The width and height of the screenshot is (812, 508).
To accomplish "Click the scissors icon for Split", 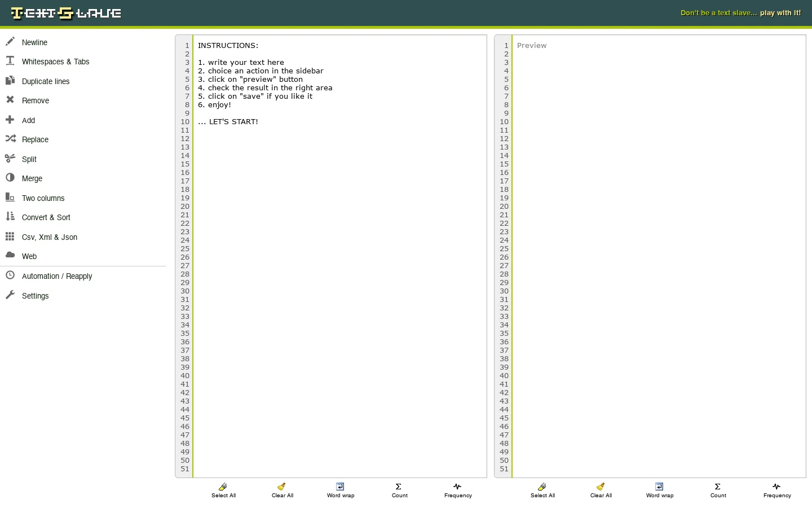I will click(10, 158).
